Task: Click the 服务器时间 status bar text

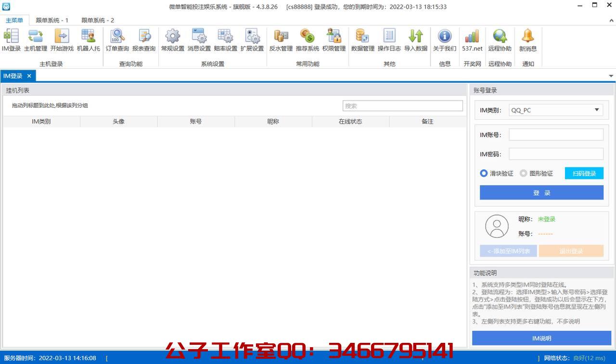Action: coord(50,358)
